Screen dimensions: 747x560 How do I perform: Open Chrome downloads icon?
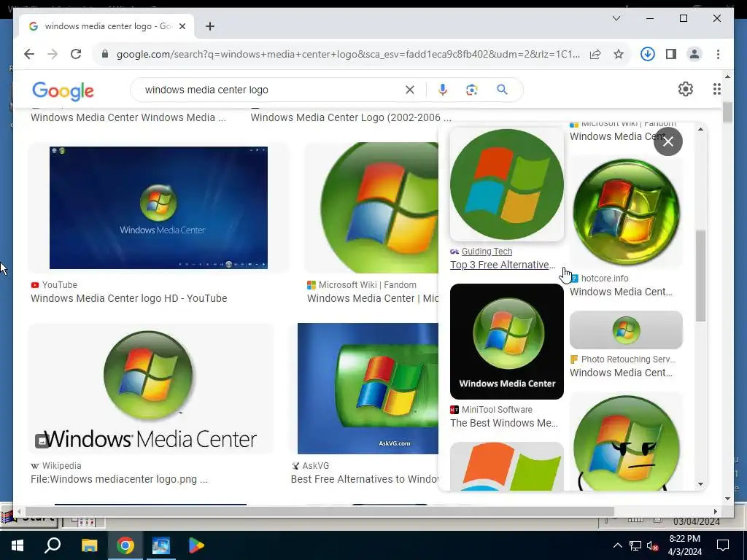pyautogui.click(x=647, y=54)
